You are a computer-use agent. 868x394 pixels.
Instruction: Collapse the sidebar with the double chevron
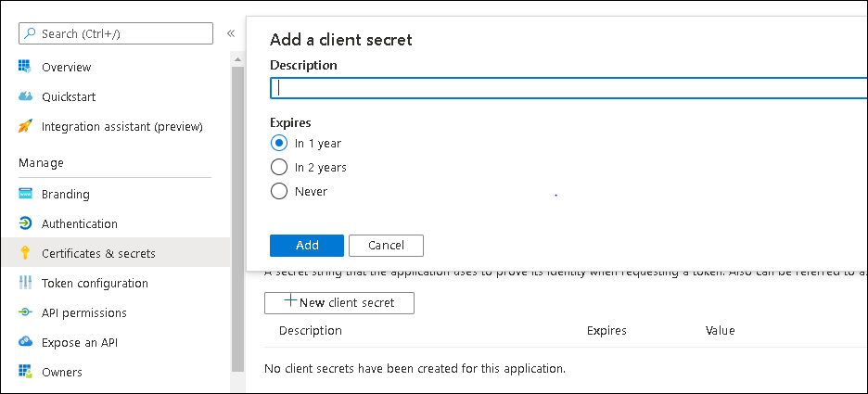[x=231, y=33]
